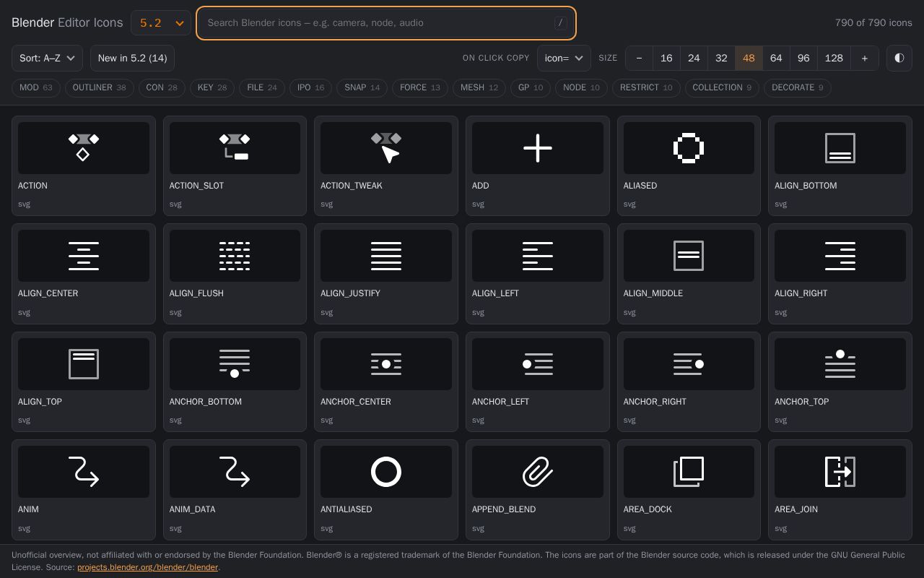Image resolution: width=924 pixels, height=578 pixels.
Task: Pick the ADD plus icon
Action: [x=538, y=165]
